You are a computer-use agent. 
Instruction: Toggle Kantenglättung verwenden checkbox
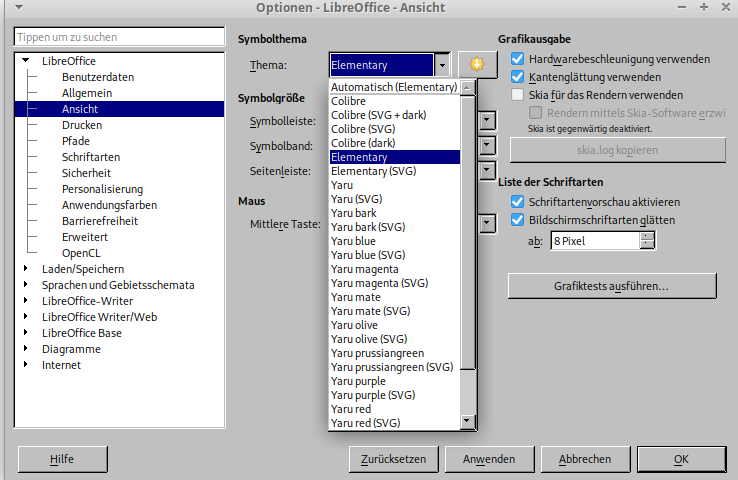click(x=518, y=77)
